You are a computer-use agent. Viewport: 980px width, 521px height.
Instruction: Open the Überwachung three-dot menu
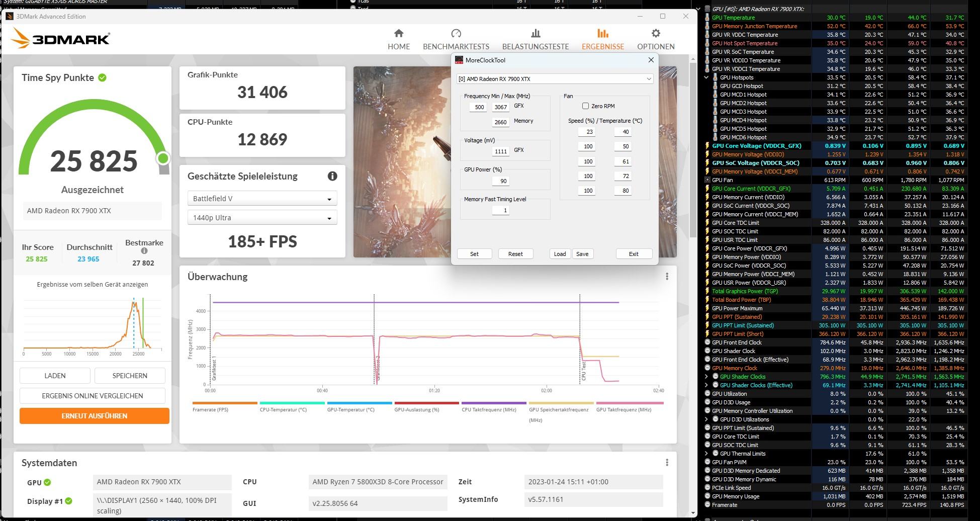click(667, 277)
